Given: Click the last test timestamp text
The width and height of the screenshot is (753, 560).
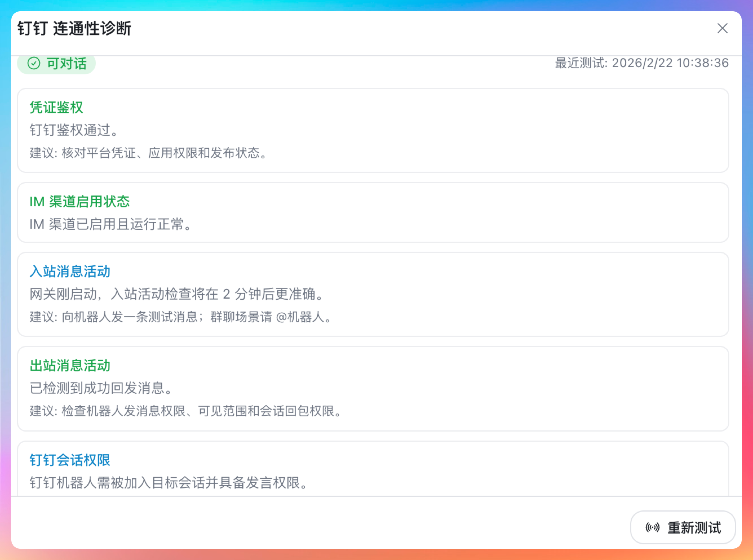Looking at the screenshot, I should pos(641,63).
